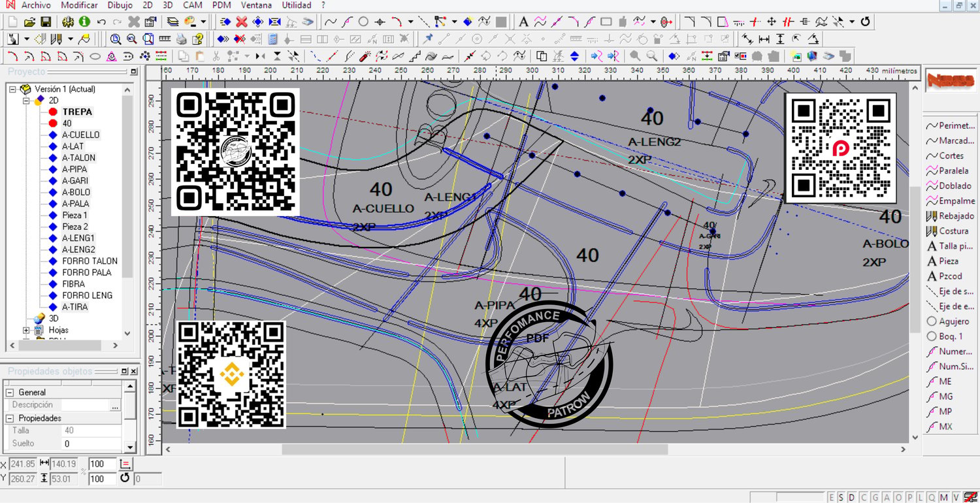Click the horizontal scale percentage field
Image resolution: width=980 pixels, height=503 pixels.
[103, 464]
